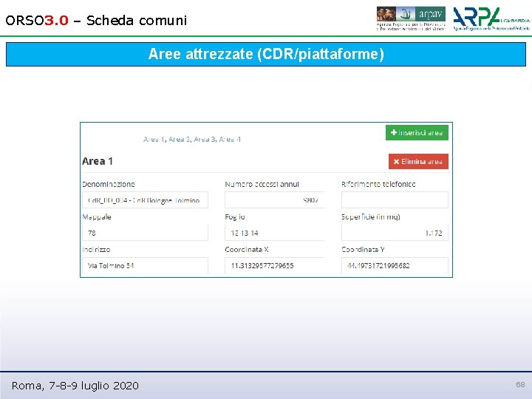Open the Area 4 link

tap(230, 140)
